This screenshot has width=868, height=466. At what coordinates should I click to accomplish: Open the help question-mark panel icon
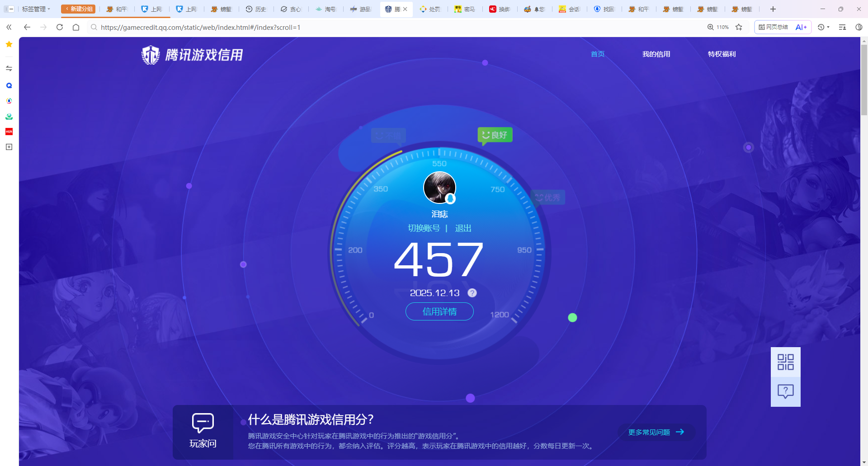(786, 391)
